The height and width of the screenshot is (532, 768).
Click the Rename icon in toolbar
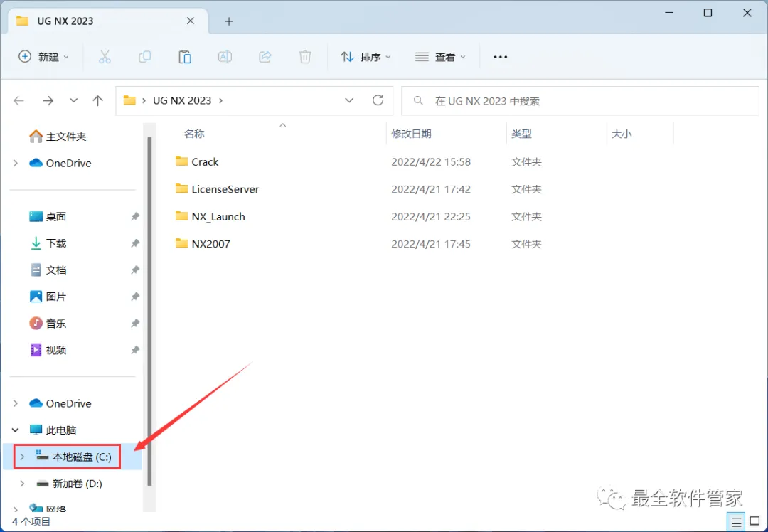click(x=225, y=57)
